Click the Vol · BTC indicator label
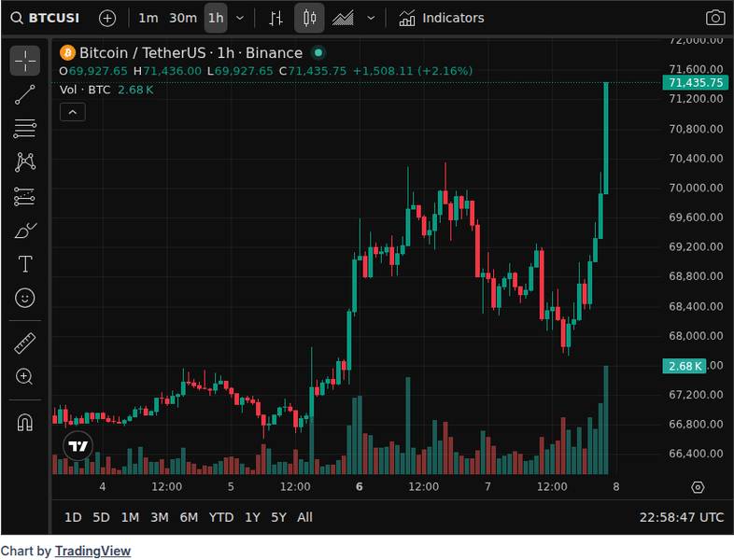This screenshot has width=734, height=560. 85,90
